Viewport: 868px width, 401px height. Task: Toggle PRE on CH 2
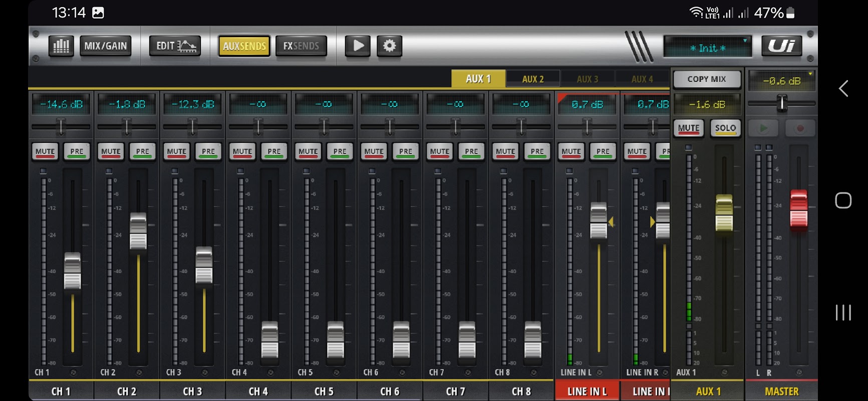tap(142, 151)
